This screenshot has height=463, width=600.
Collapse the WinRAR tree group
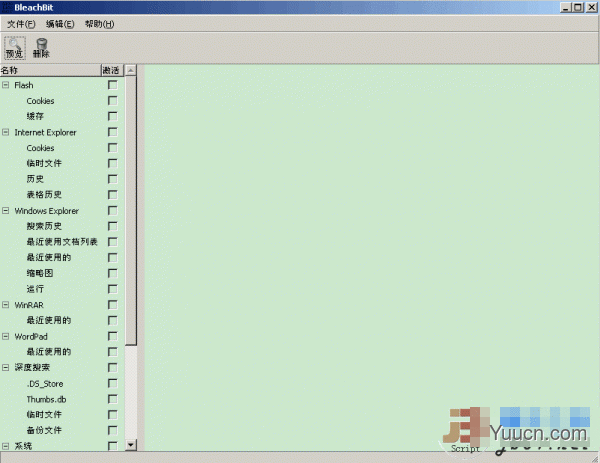coord(5,305)
